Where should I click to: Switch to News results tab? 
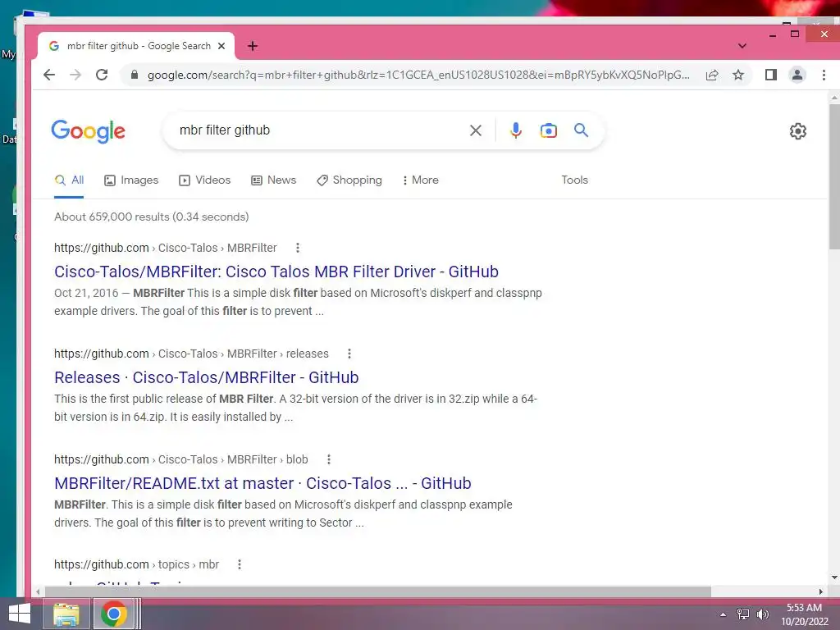click(274, 180)
